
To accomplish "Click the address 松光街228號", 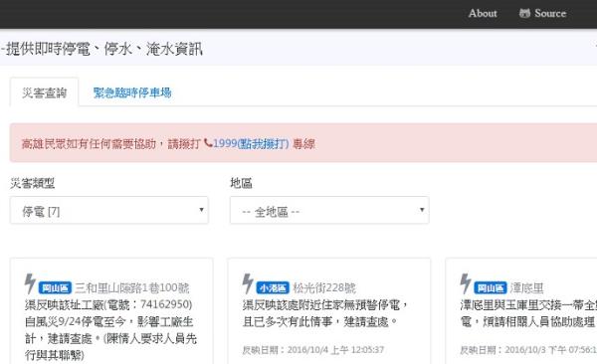I will (324, 287).
